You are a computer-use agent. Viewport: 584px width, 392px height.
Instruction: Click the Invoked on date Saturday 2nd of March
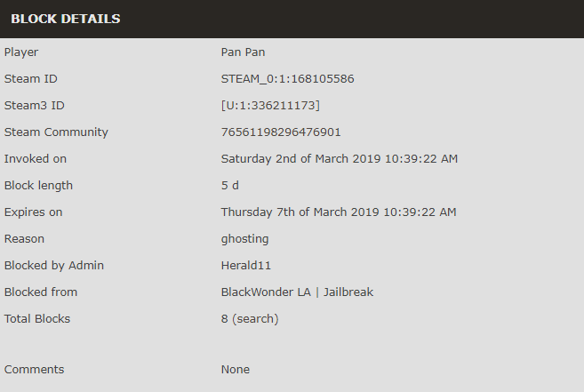(285, 159)
